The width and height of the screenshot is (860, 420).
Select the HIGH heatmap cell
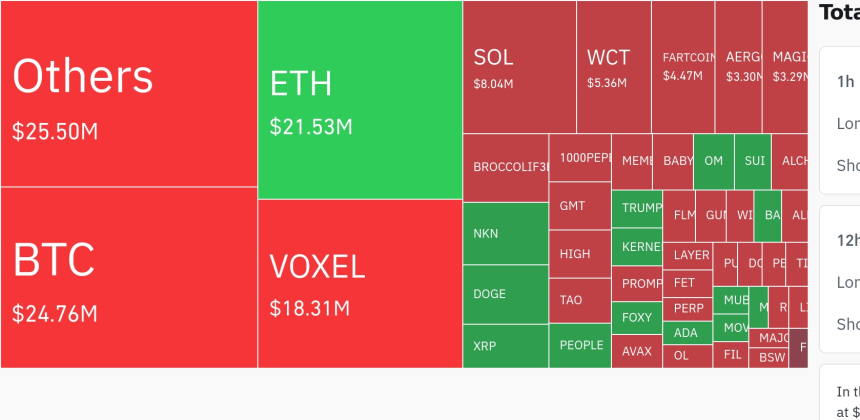pos(579,254)
